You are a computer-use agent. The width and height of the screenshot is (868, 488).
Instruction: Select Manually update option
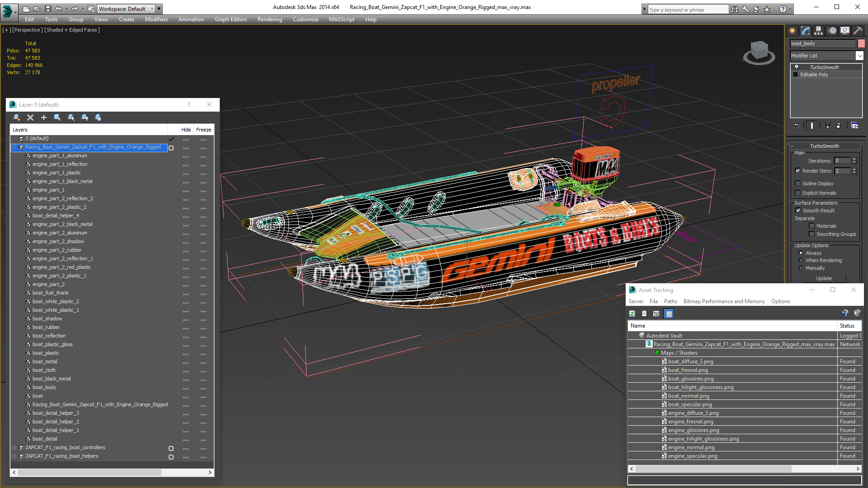point(801,268)
